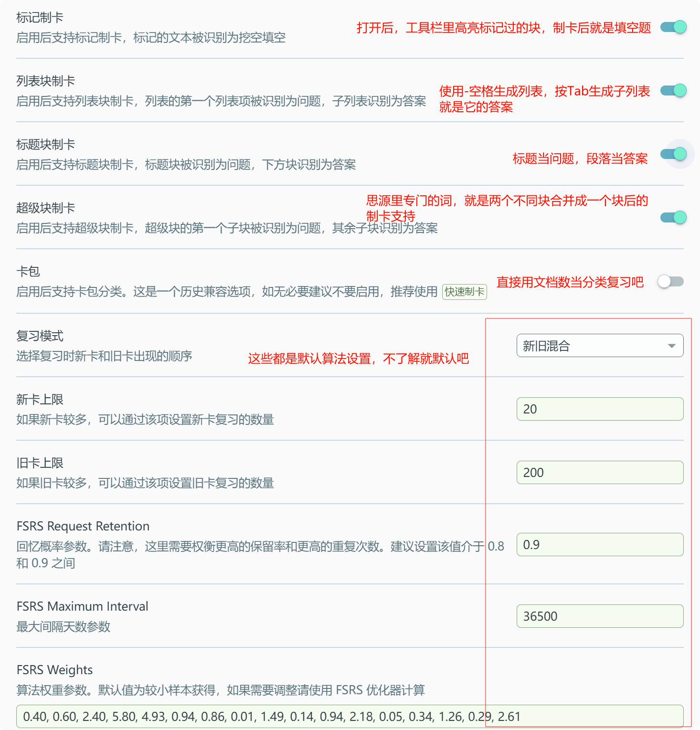
Task: Click the 最大间隔天数参数 description
Action: click(x=64, y=626)
